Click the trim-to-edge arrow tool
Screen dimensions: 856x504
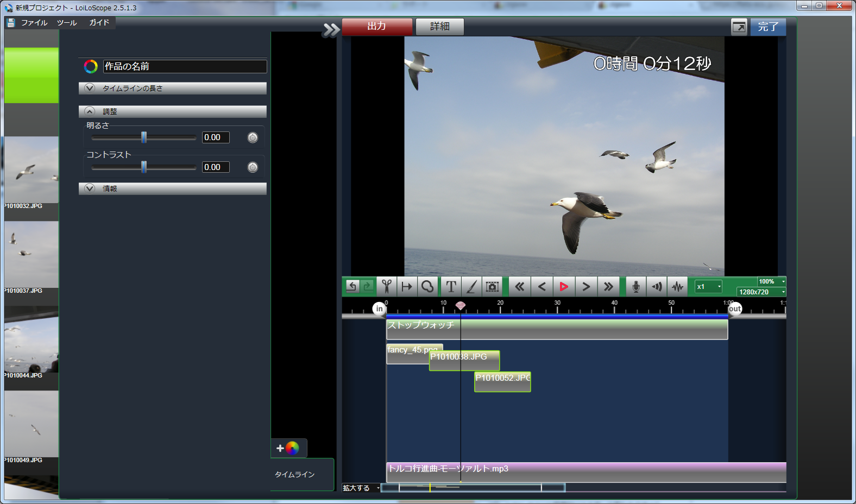[407, 286]
